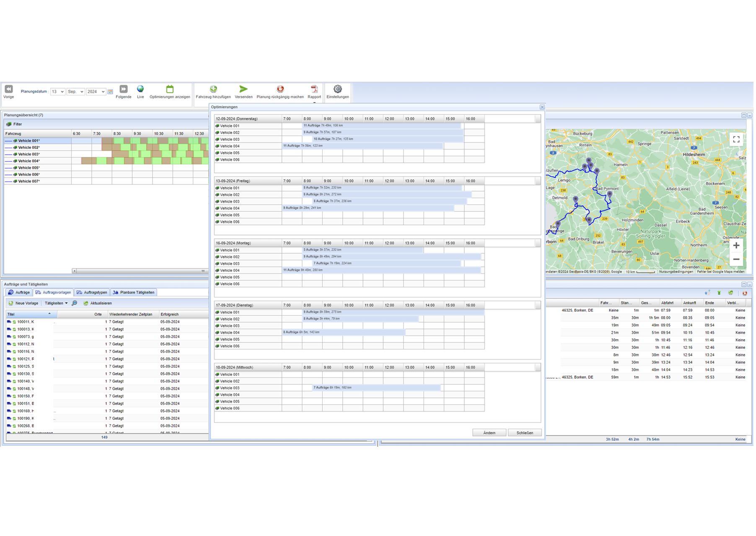Zoom in on the map
756x536 pixels.
736,246
